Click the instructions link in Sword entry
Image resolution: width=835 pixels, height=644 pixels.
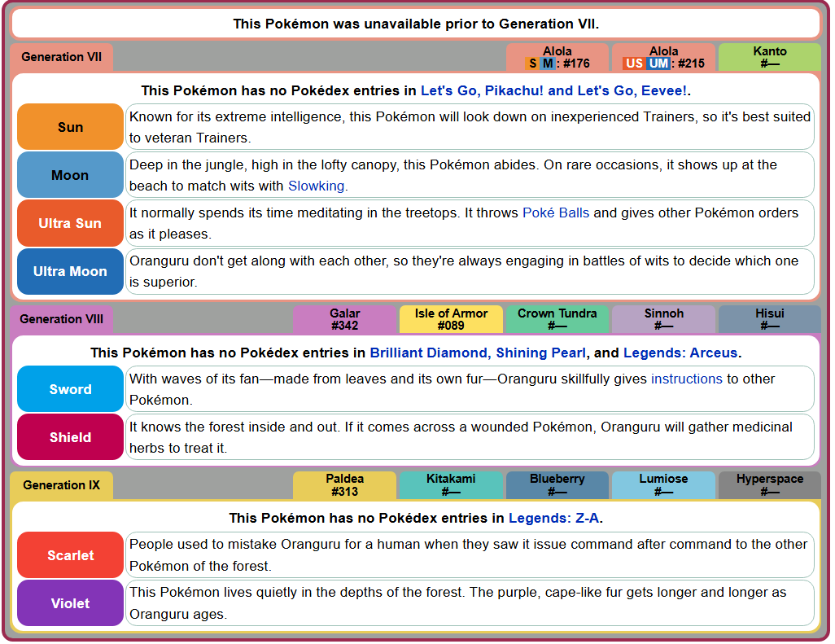click(686, 379)
